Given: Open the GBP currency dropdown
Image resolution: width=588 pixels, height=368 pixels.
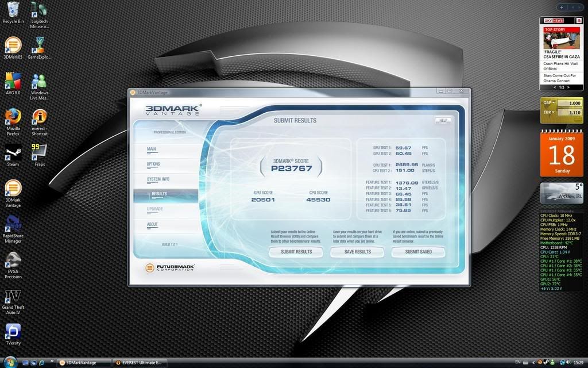Looking at the screenshot, I should coord(549,102).
